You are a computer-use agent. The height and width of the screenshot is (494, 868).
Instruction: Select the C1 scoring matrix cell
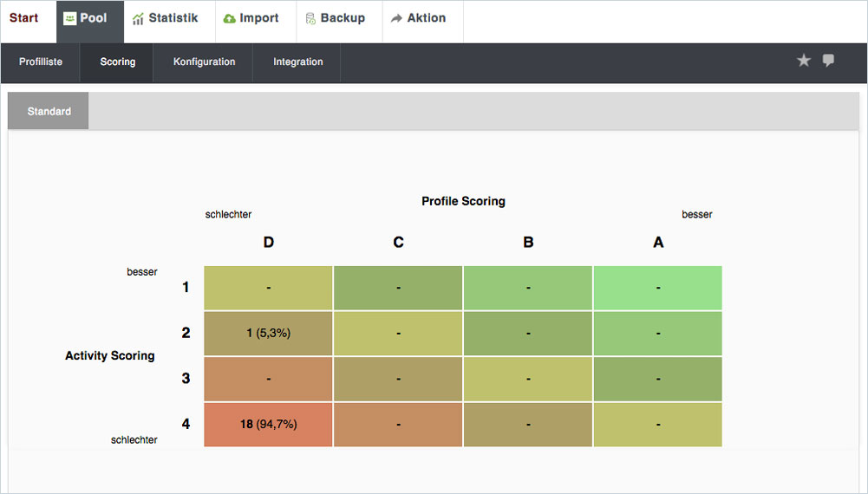[x=398, y=288]
